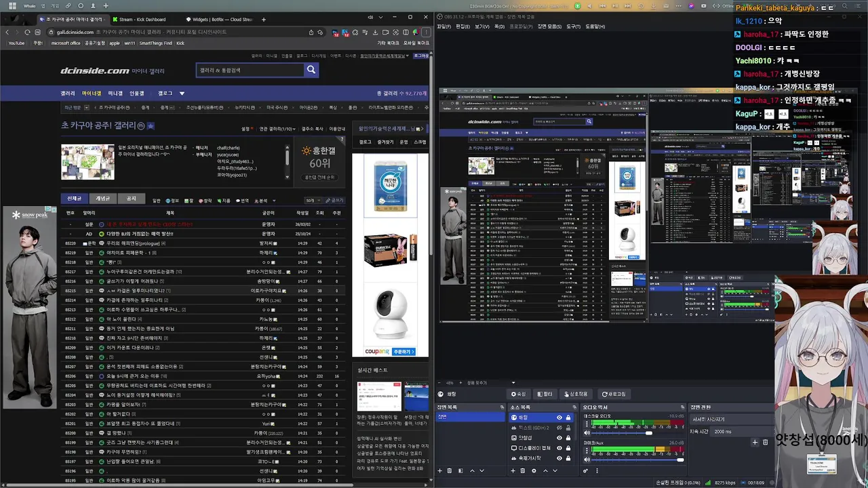Add a scene in OBS scene list
The image size is (868, 488).
[440, 471]
